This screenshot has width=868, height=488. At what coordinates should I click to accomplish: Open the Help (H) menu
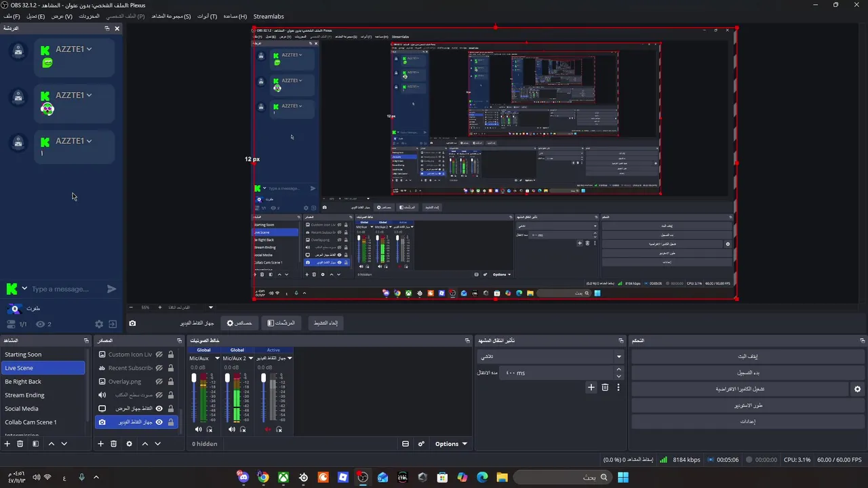tap(235, 16)
